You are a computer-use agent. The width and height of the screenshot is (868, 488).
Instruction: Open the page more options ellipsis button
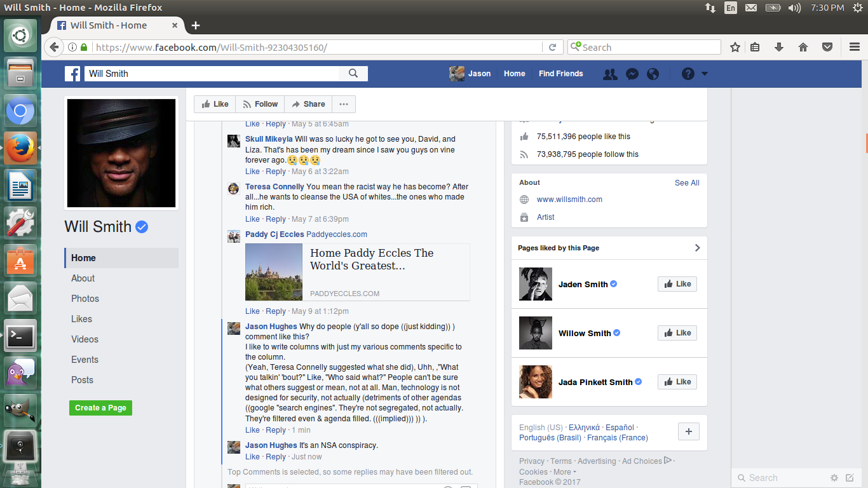point(344,104)
